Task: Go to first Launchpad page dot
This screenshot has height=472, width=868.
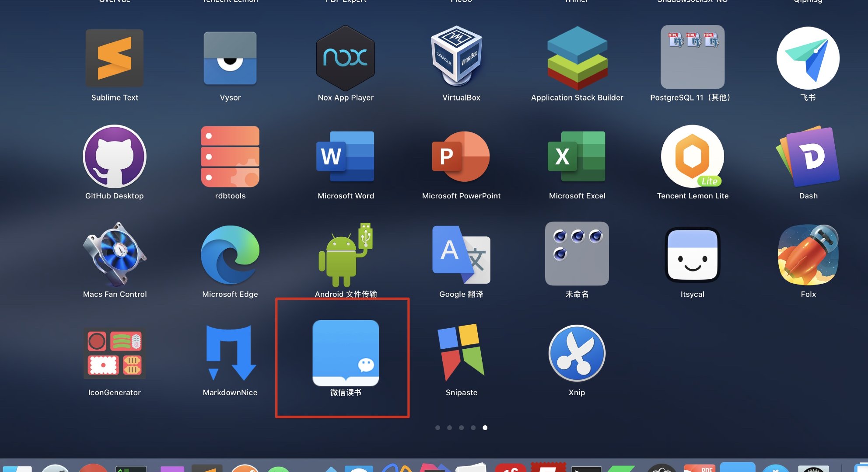Action: (x=437, y=427)
